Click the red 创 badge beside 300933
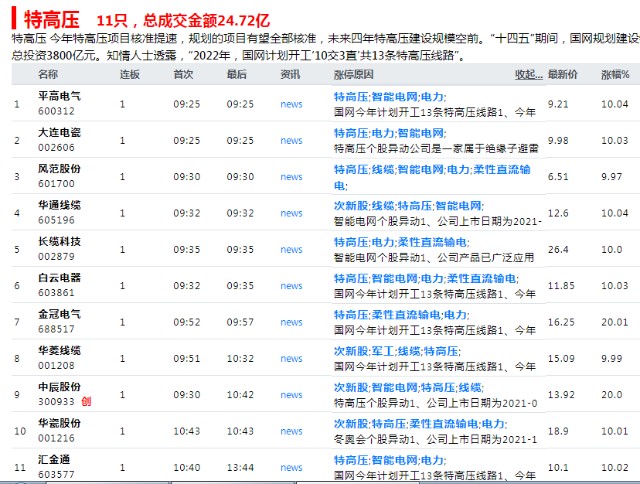 (86, 402)
